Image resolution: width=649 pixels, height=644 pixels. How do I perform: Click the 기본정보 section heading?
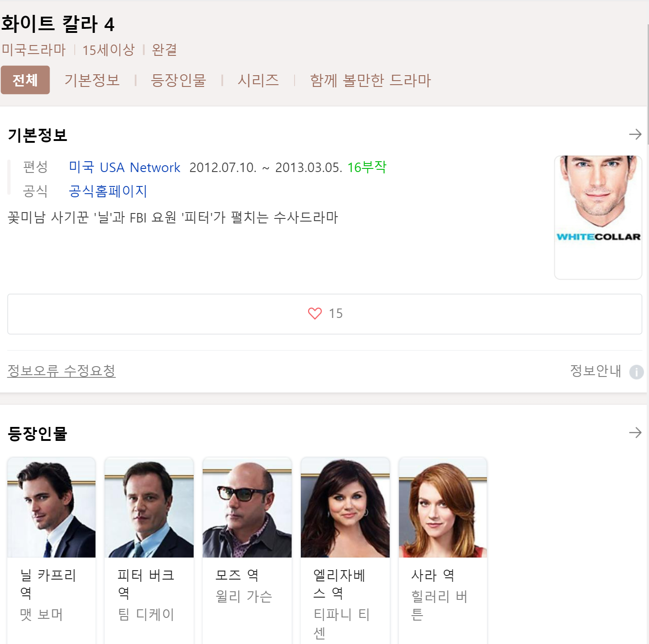(x=38, y=135)
